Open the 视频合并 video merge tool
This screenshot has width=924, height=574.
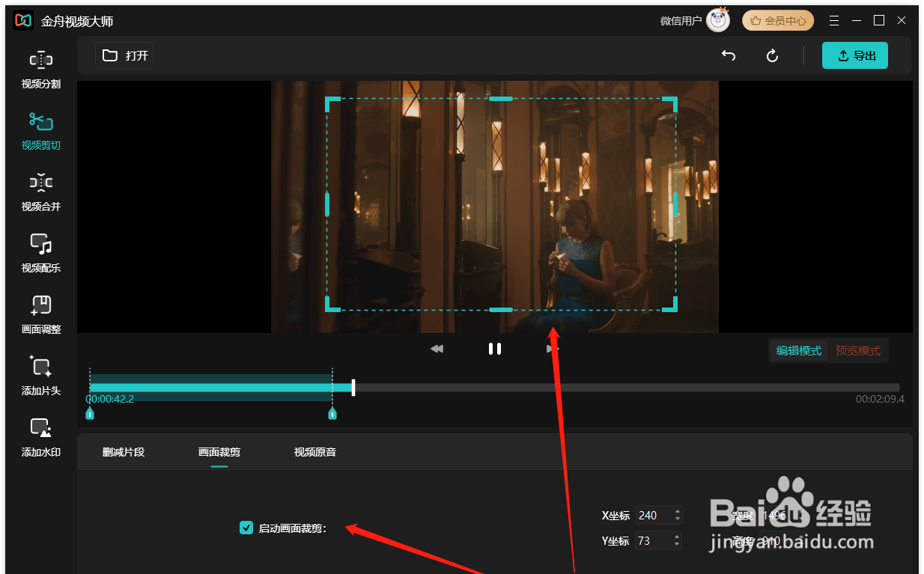click(41, 193)
